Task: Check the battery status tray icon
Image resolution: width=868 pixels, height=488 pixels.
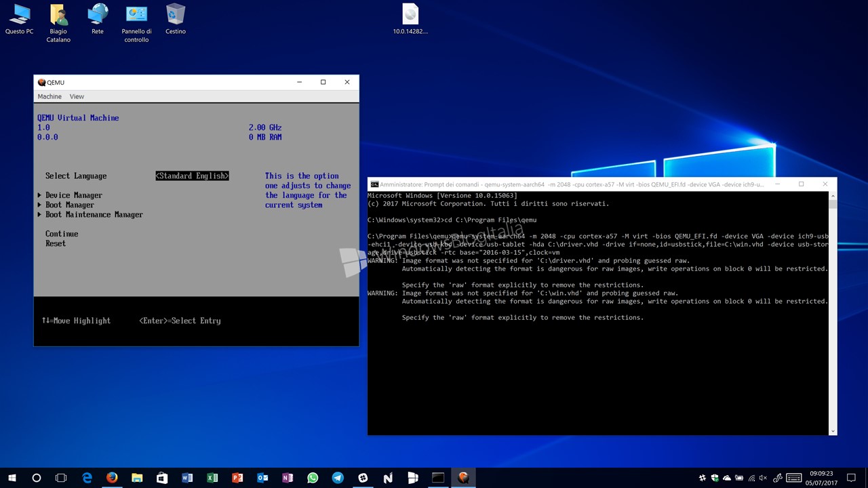Action: coord(739,478)
